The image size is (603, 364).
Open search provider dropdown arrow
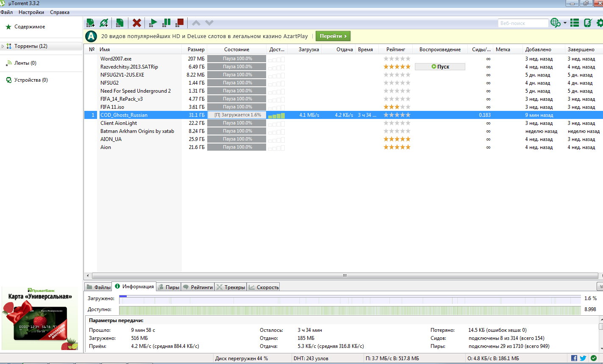[x=565, y=23]
